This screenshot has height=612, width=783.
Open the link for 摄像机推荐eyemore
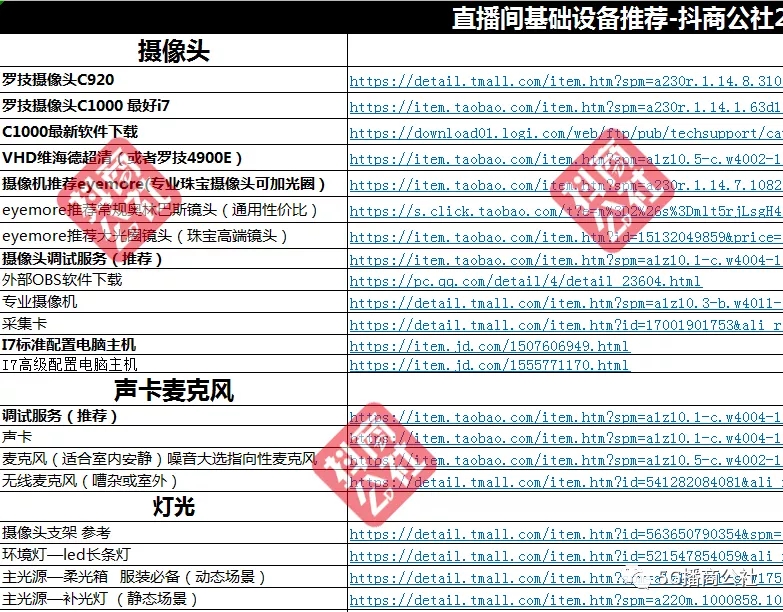pos(566,185)
